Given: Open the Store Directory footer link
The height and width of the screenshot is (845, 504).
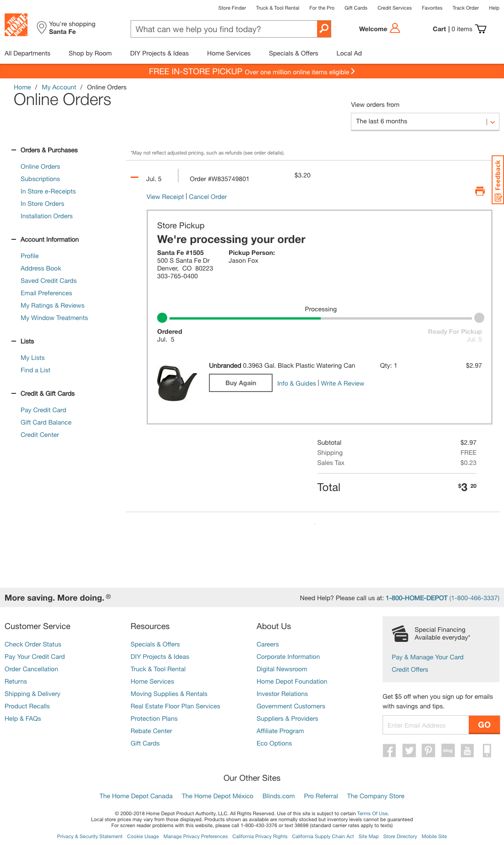Looking at the screenshot, I should pos(400,836).
